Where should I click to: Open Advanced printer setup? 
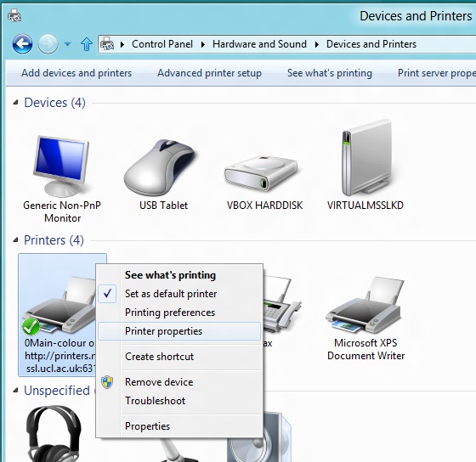pyautogui.click(x=209, y=73)
